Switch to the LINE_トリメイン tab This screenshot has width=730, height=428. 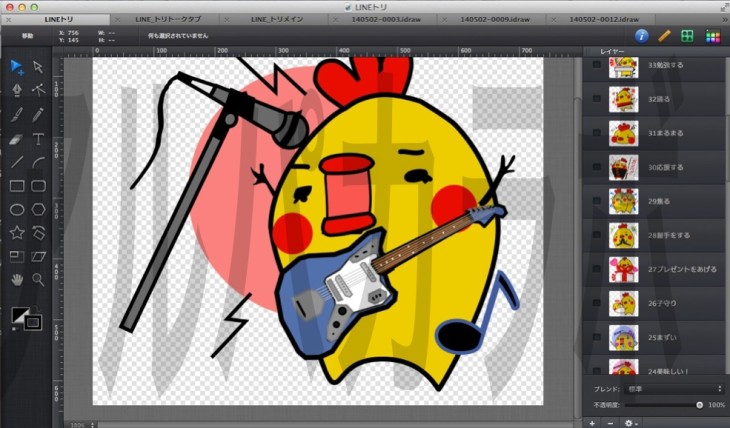coord(277,20)
